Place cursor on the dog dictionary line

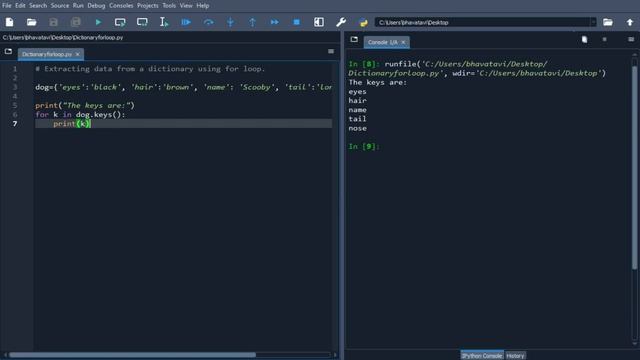coord(184,87)
